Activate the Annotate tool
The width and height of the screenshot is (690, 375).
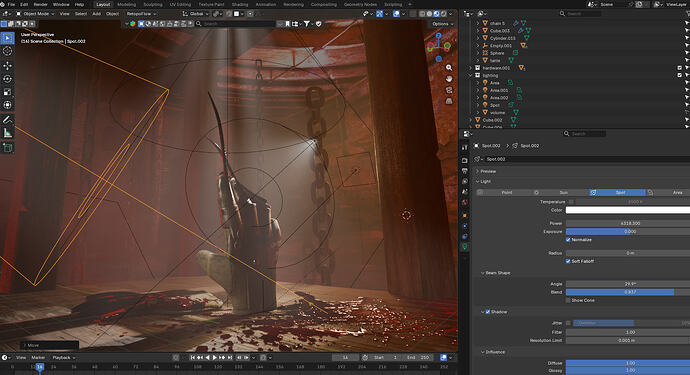[7, 120]
